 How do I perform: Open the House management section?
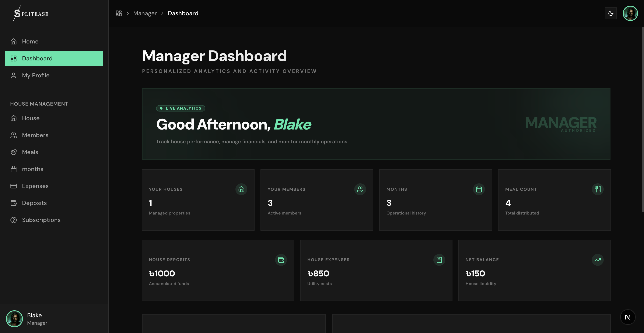pos(31,118)
